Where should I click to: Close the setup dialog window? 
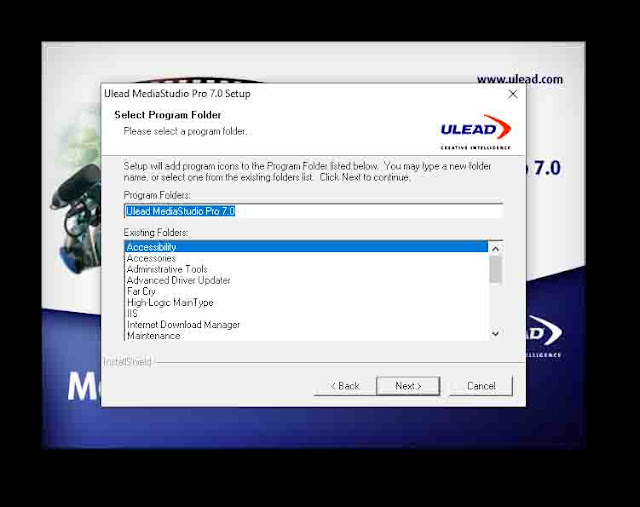click(513, 94)
